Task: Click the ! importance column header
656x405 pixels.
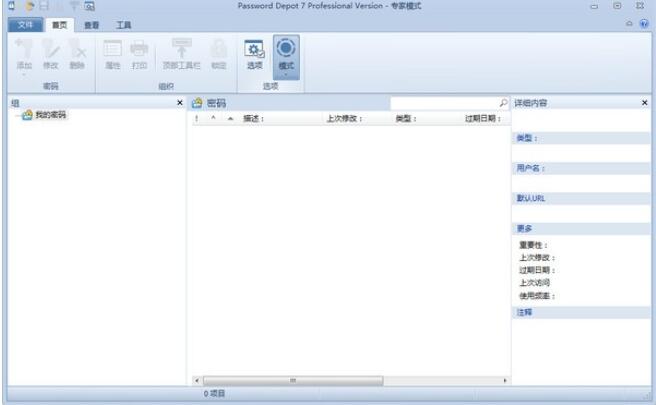Action: pyautogui.click(x=196, y=119)
